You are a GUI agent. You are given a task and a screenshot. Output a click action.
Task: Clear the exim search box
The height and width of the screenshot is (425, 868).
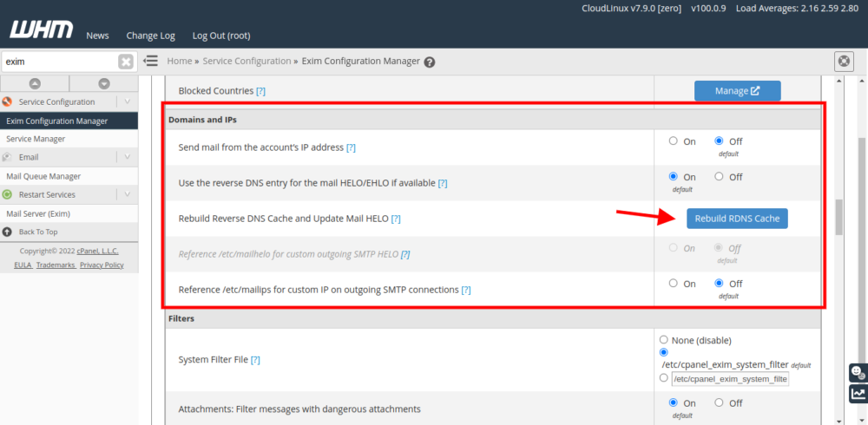point(126,62)
